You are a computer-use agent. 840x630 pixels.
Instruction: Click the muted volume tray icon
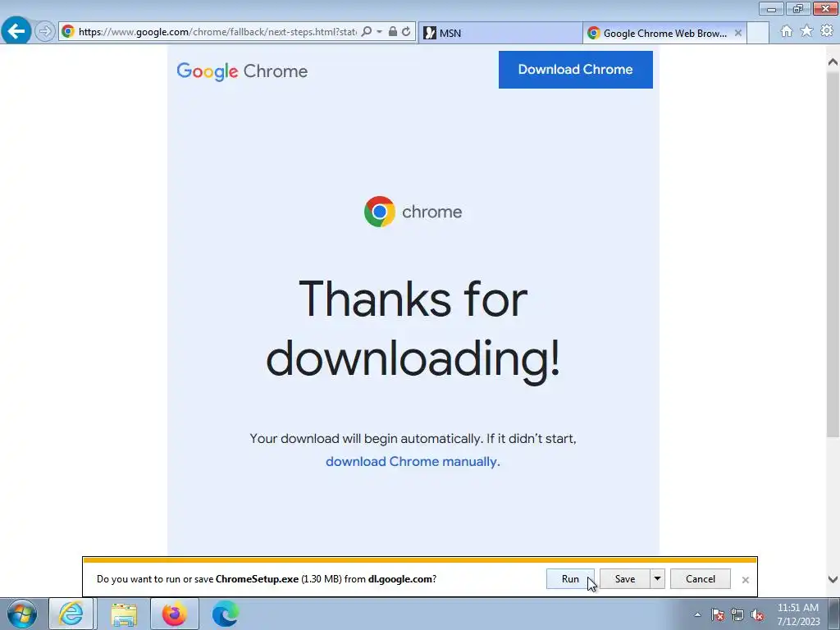757,615
